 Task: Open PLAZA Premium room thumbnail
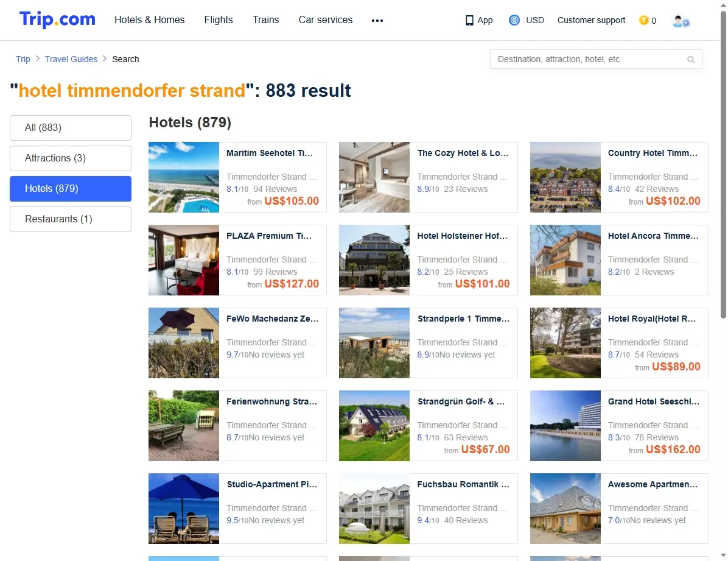[x=184, y=260]
